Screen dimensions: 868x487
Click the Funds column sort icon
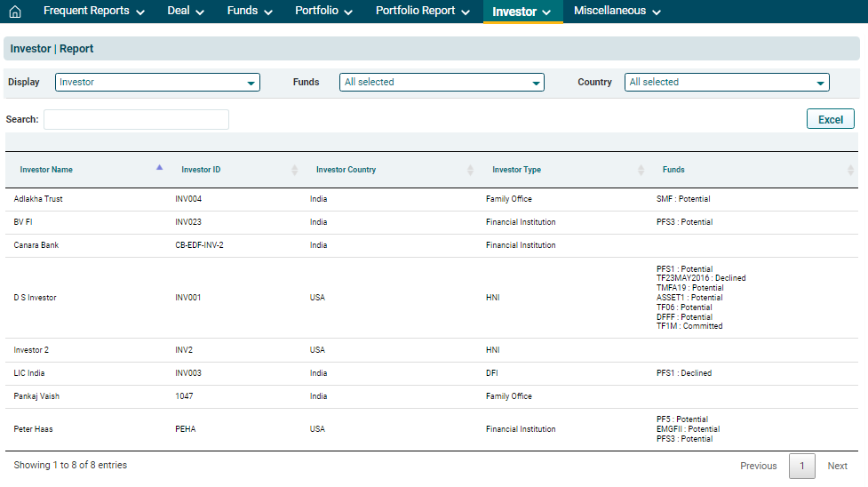(x=850, y=170)
